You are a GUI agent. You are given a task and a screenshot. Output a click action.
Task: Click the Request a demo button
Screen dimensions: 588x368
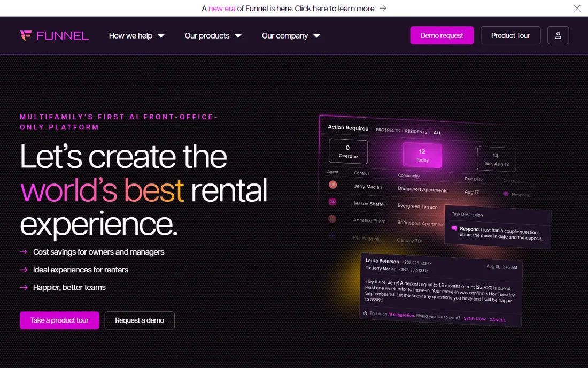tap(140, 320)
